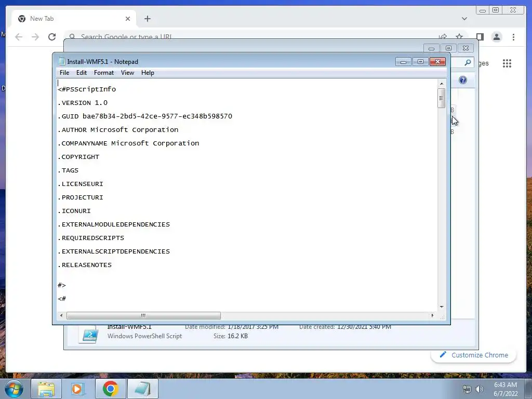Open Explorer window's blue help icon
The height and width of the screenshot is (399, 532).
(463, 80)
